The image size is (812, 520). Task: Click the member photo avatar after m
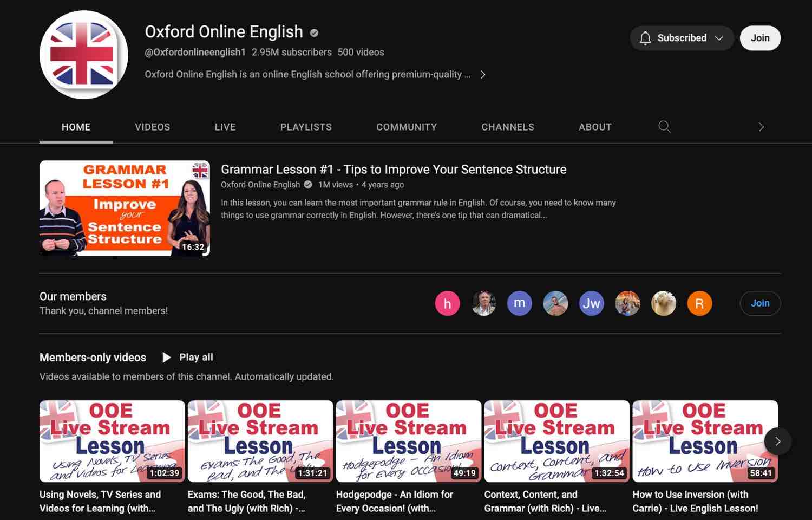click(x=555, y=303)
